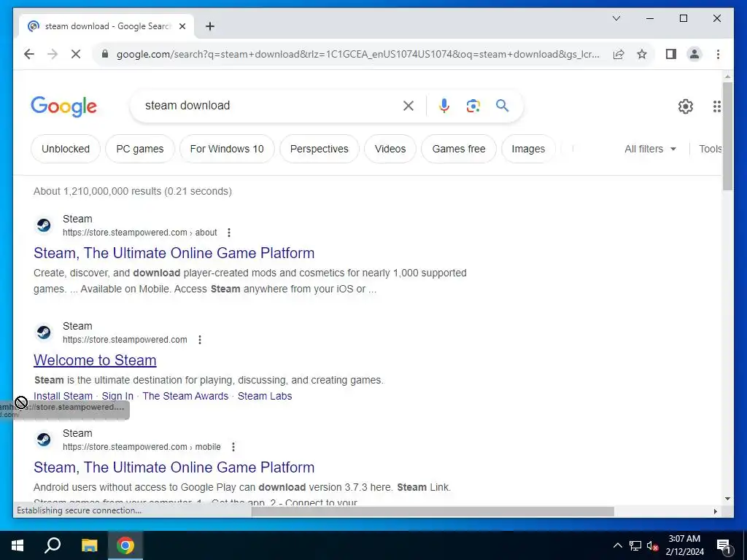
Task: Click the vertical scrollbar thumb
Action: click(x=727, y=136)
